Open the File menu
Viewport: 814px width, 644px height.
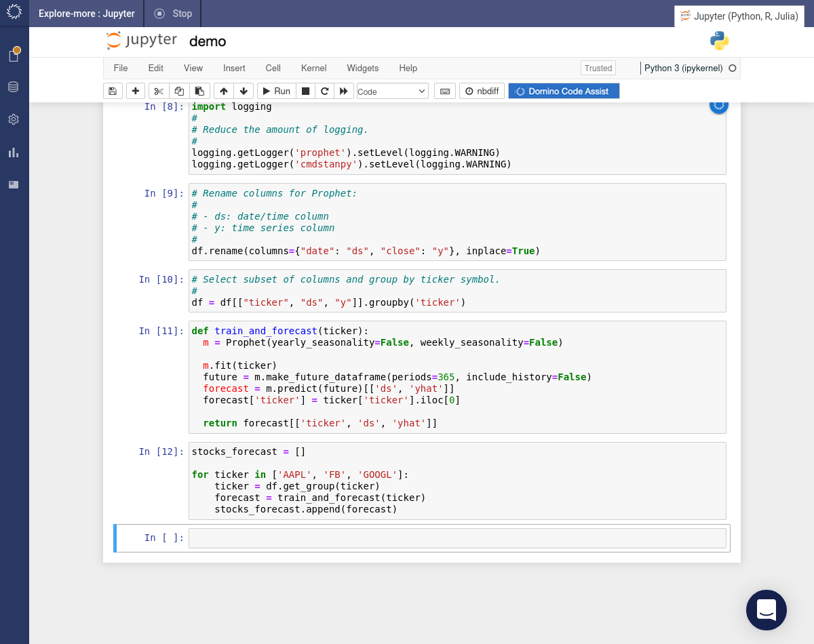(121, 68)
